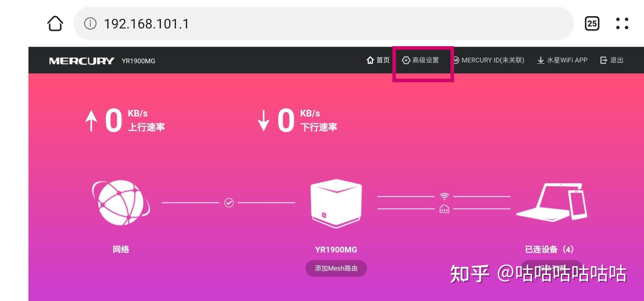Open the browser four-dot menu

pos(622,24)
